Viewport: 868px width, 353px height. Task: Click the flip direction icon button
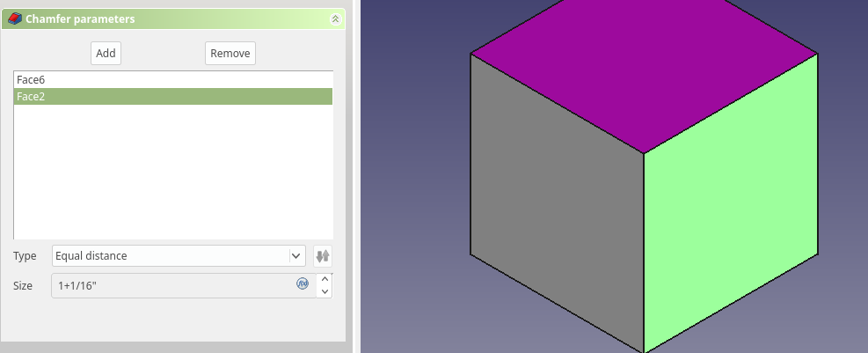(323, 255)
